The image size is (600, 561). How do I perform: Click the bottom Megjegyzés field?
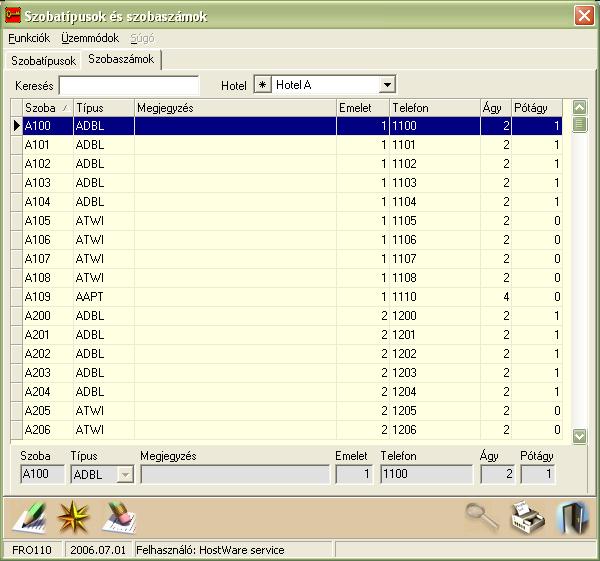pyautogui.click(x=235, y=475)
